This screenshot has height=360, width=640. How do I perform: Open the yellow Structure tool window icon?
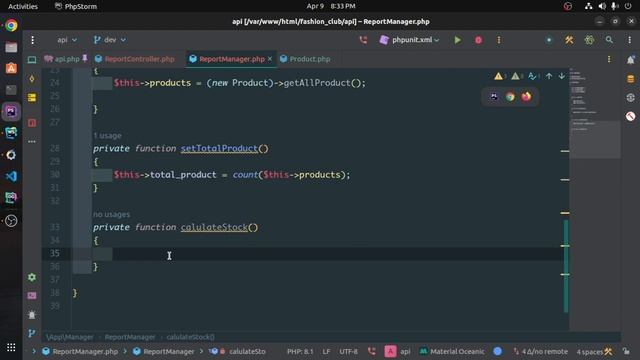32,98
